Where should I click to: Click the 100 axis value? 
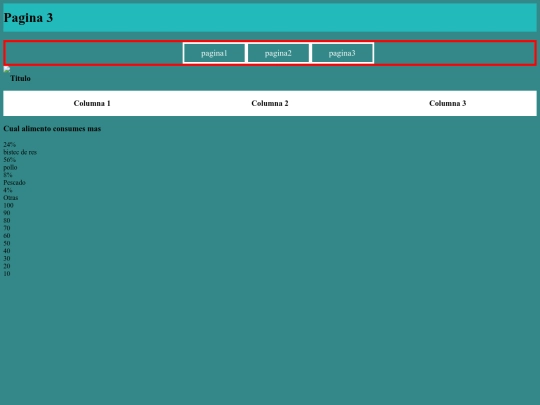(8, 205)
